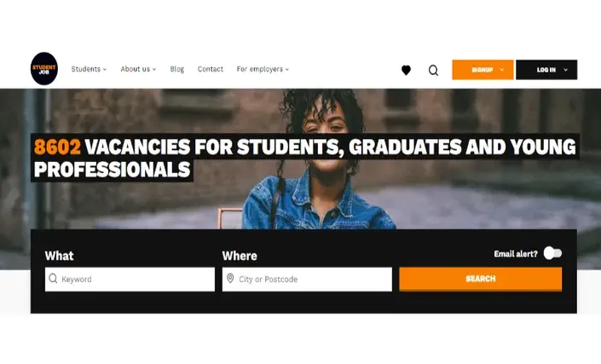Click the orange Search button
The image size is (601, 364).
480,279
